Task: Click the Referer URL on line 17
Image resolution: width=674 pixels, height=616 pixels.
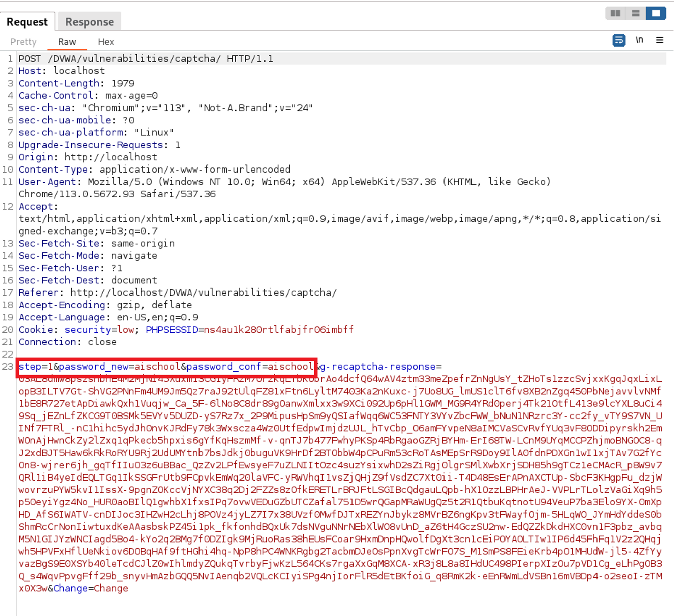Action: [203, 292]
